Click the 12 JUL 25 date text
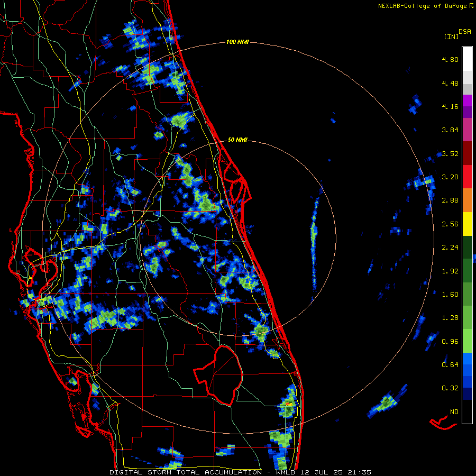This screenshot has width=476, height=476. point(322,472)
